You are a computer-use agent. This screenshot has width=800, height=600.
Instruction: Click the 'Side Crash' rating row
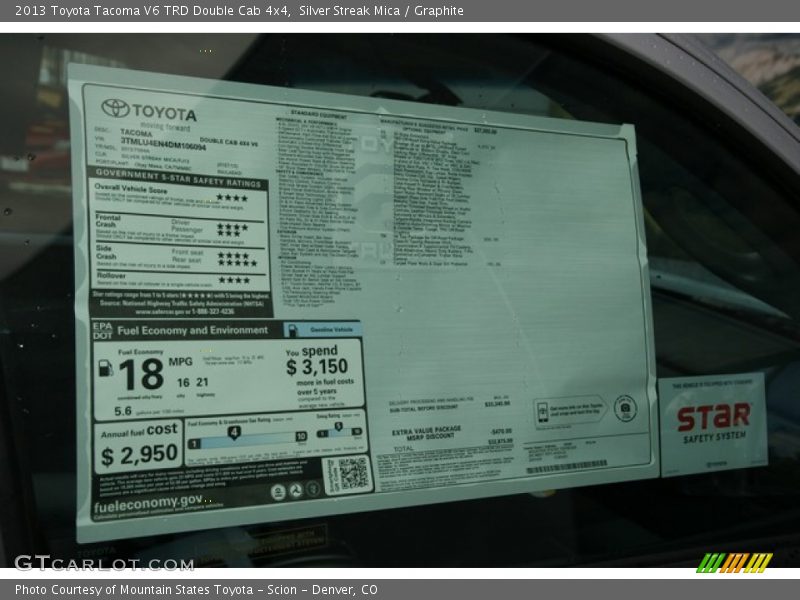178,259
